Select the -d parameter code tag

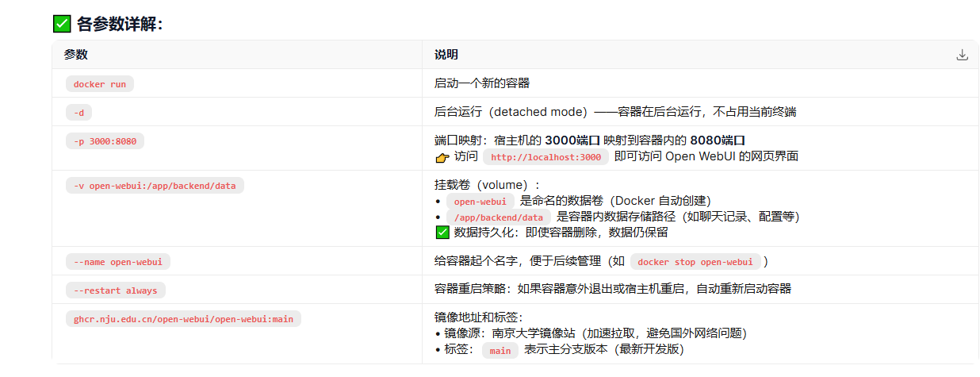point(78,113)
